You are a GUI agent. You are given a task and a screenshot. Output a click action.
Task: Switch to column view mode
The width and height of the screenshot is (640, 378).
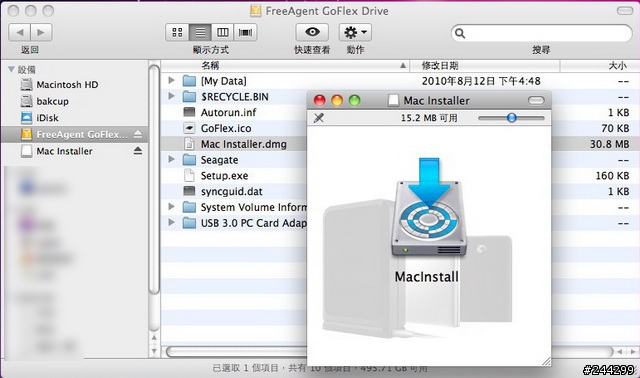222,32
